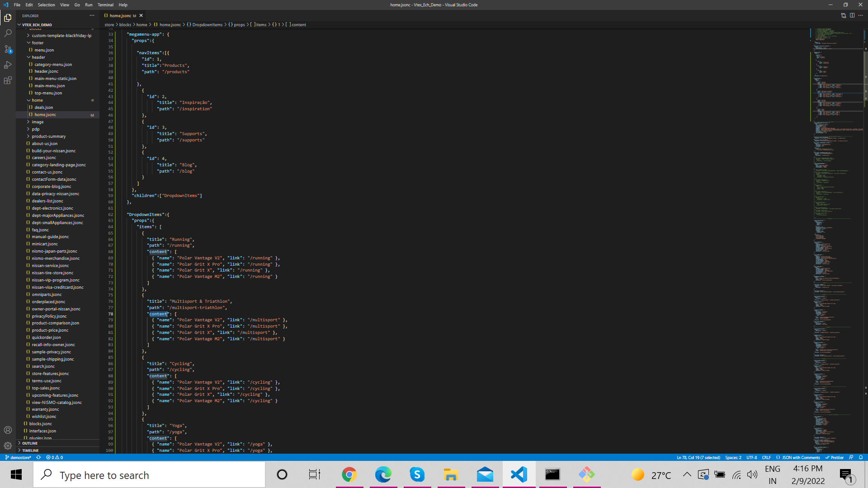Open the Source Control view
This screenshot has width=868, height=488.
(8, 49)
